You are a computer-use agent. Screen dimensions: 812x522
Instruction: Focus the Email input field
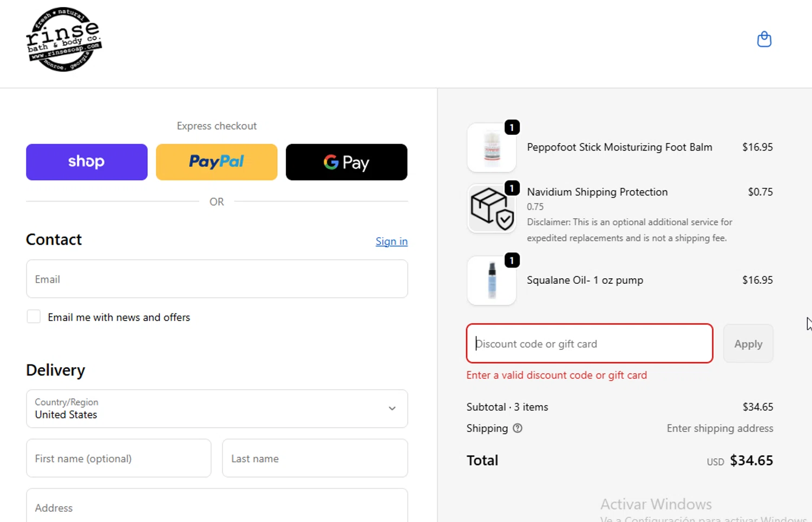coord(217,279)
